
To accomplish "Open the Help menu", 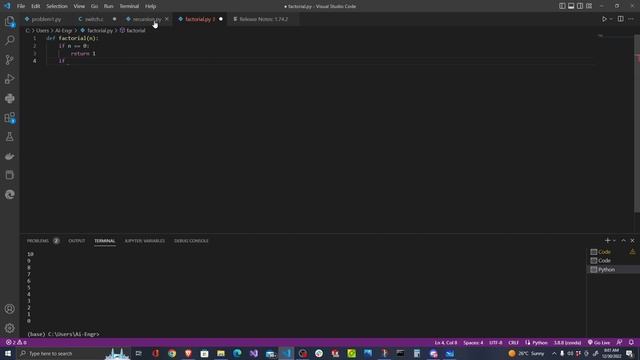I will point(151,6).
